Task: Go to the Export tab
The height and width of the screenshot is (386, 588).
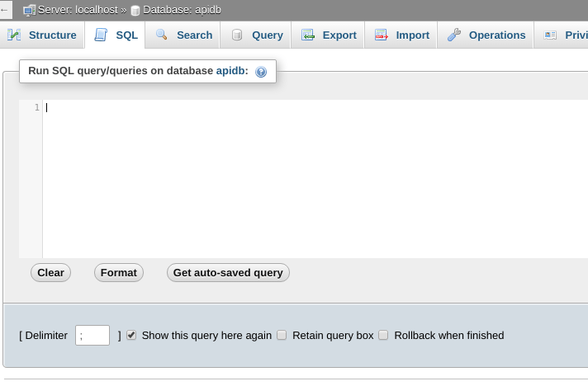Action: [328, 35]
